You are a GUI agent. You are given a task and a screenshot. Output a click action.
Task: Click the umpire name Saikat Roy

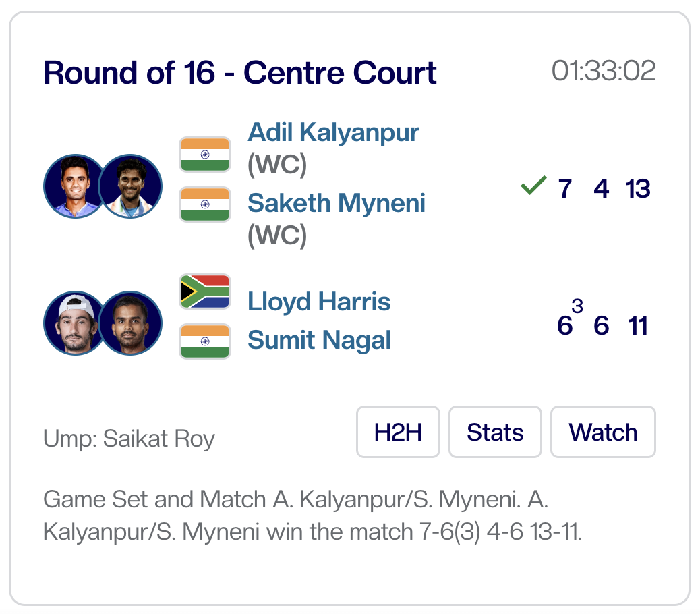pyautogui.click(x=129, y=439)
